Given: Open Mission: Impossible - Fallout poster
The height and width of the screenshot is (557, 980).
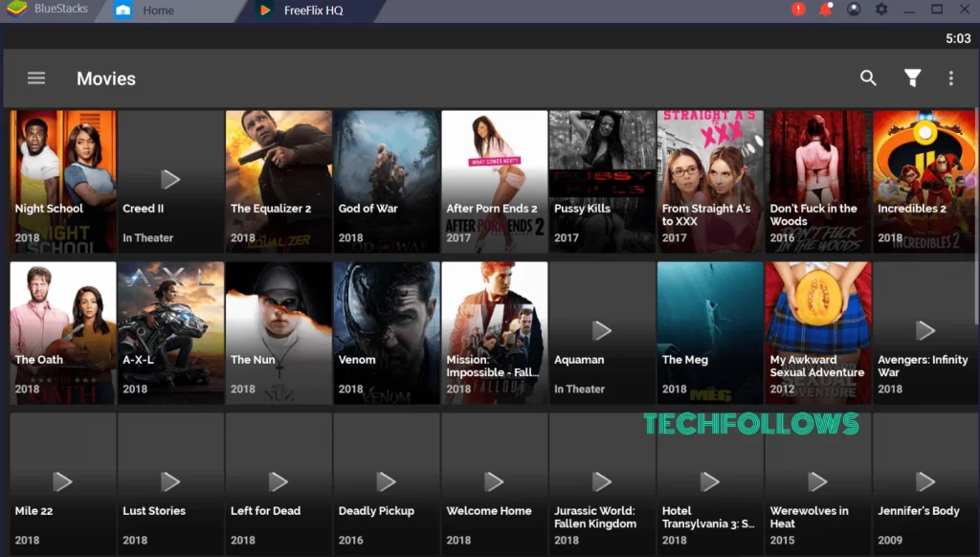Looking at the screenshot, I should tap(495, 333).
